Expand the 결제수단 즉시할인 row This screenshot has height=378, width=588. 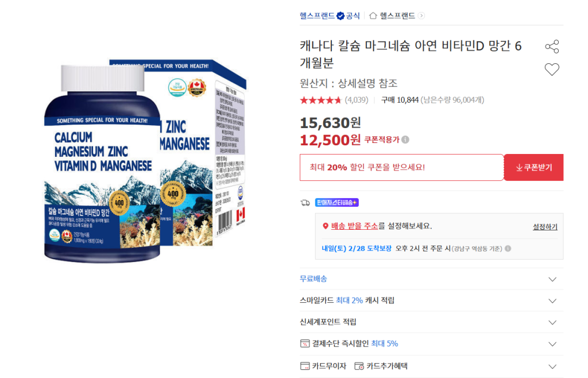(552, 344)
